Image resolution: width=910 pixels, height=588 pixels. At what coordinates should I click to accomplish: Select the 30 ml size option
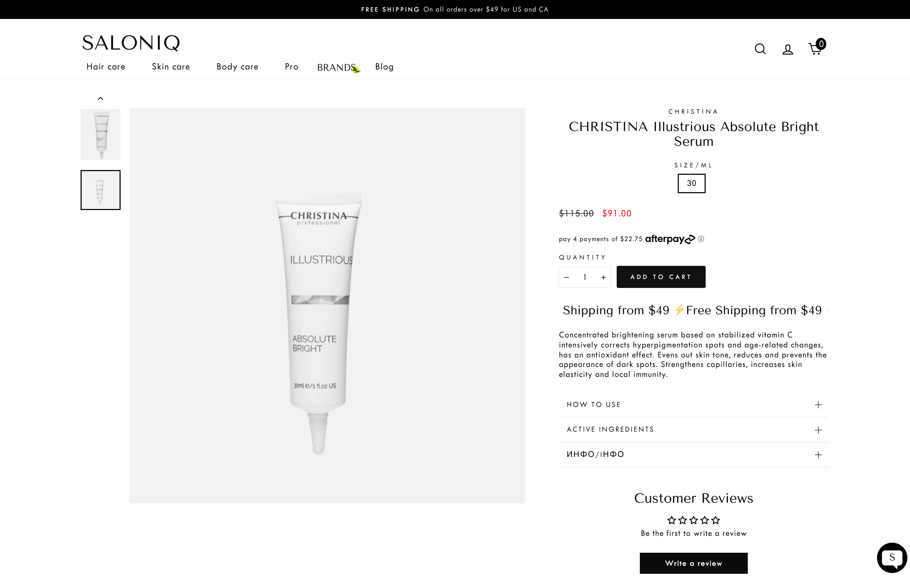691,183
